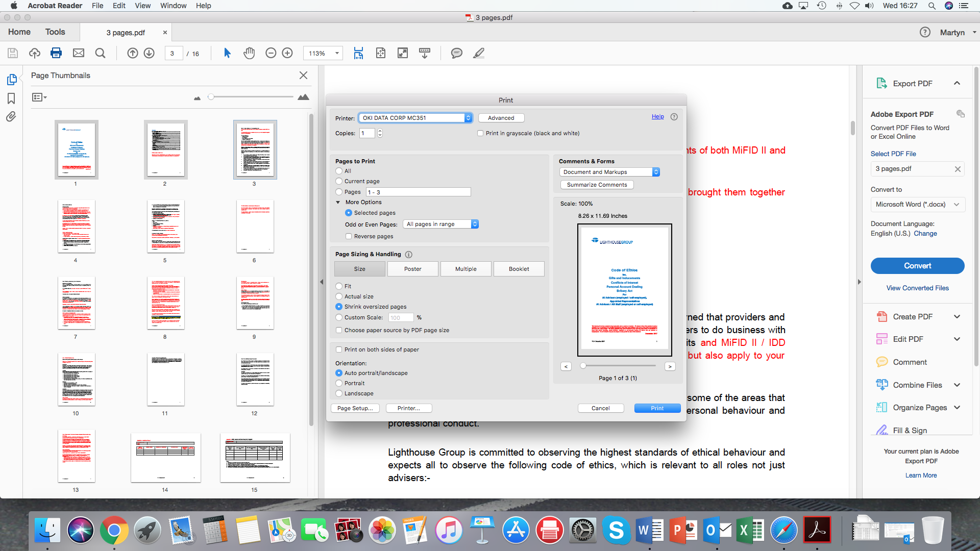Image resolution: width=980 pixels, height=551 pixels.
Task: Click the email envelope toolbar icon
Action: tap(78, 53)
